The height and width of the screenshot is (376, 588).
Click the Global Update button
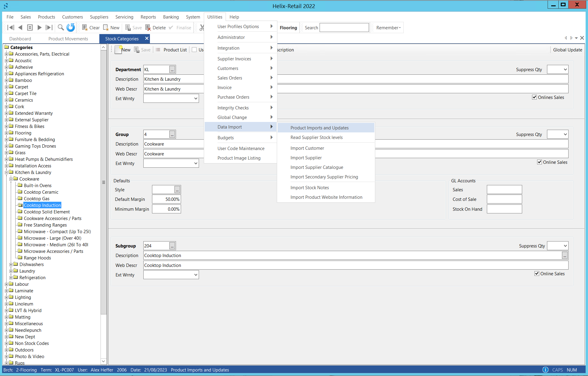pos(567,50)
